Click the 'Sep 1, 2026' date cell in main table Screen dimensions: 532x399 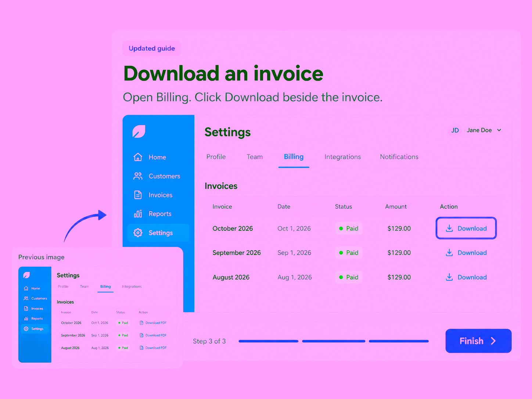294,253
